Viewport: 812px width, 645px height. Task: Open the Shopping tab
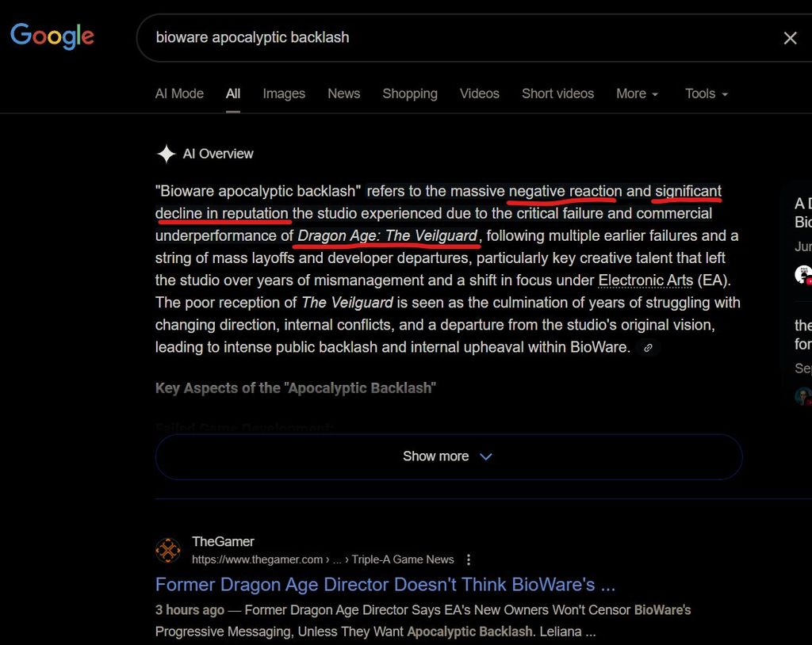point(410,94)
